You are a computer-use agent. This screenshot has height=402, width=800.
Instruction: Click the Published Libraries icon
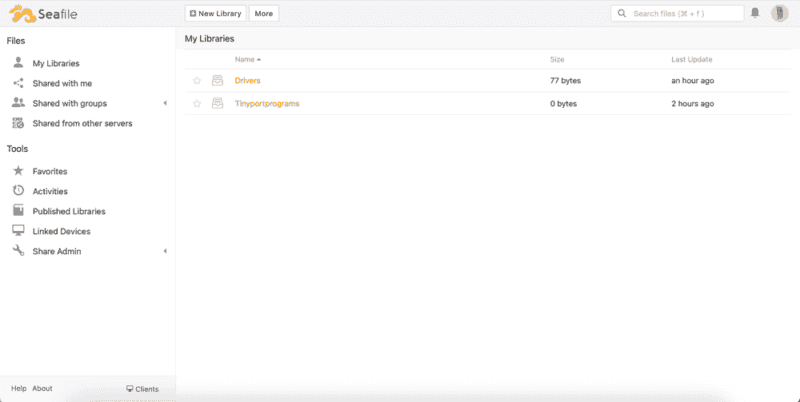tap(18, 211)
